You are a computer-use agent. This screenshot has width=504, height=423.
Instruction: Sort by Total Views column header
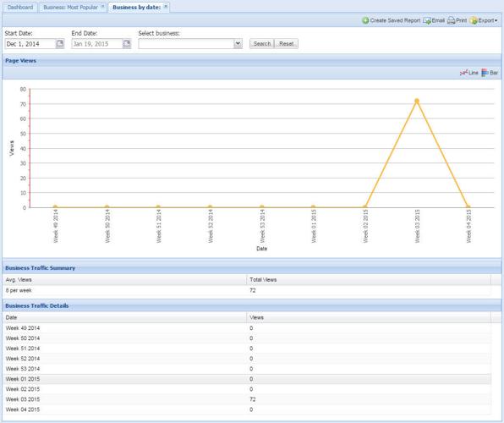tap(369, 280)
